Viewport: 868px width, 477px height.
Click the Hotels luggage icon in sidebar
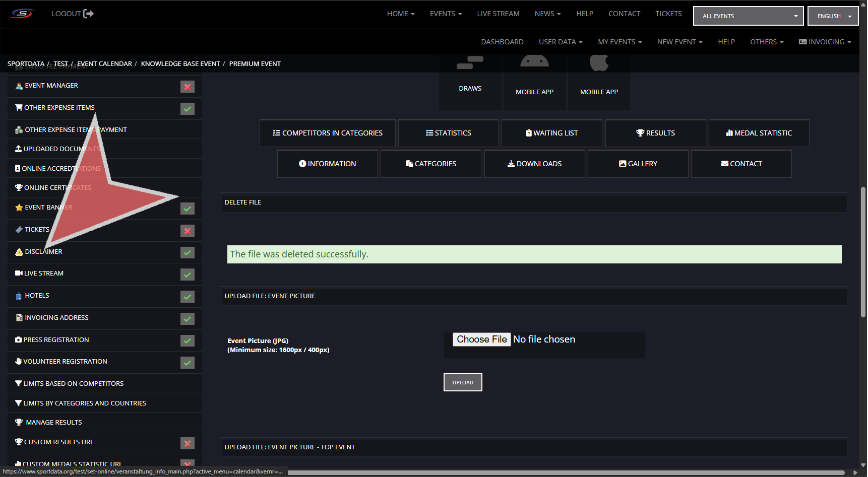click(x=19, y=296)
